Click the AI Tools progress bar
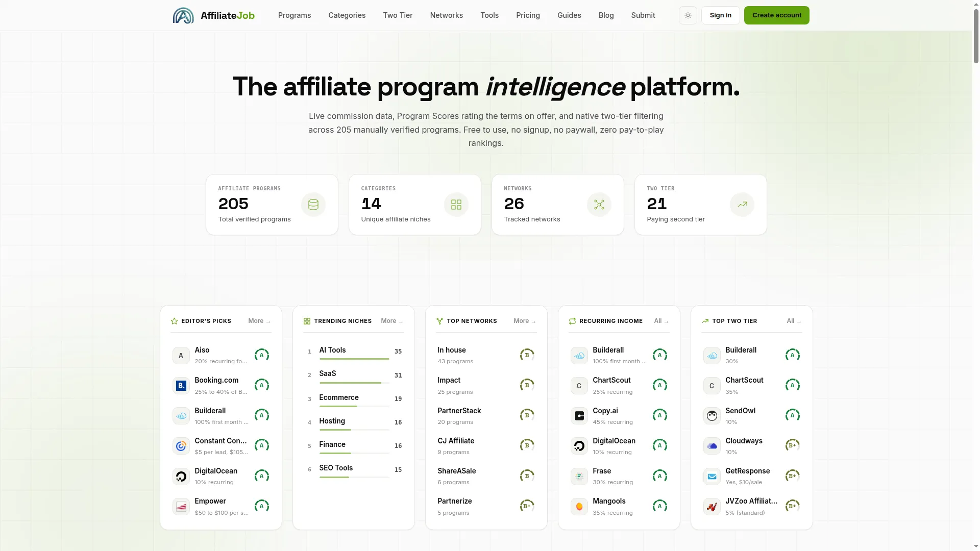 click(354, 359)
